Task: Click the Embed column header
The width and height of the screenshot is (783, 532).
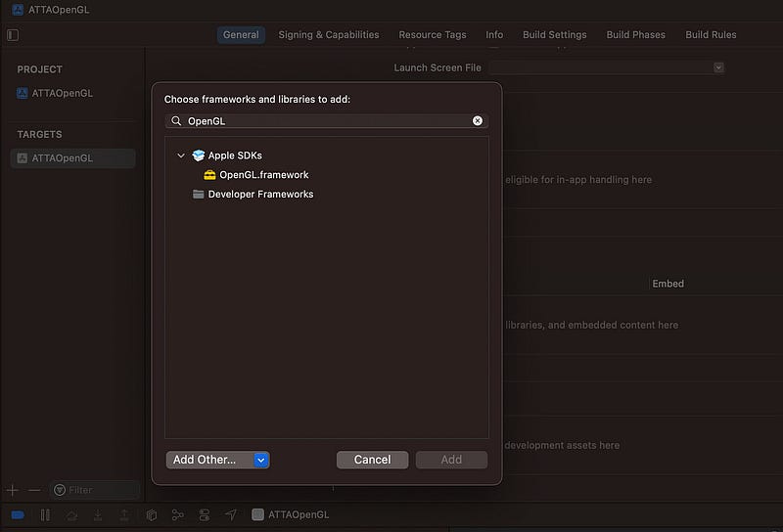Action: [668, 284]
